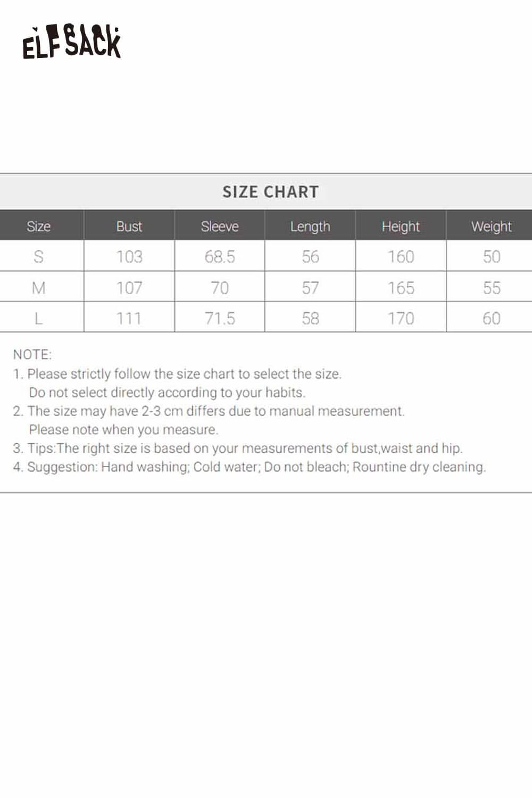Click the sleeve value 71.5

click(x=220, y=318)
